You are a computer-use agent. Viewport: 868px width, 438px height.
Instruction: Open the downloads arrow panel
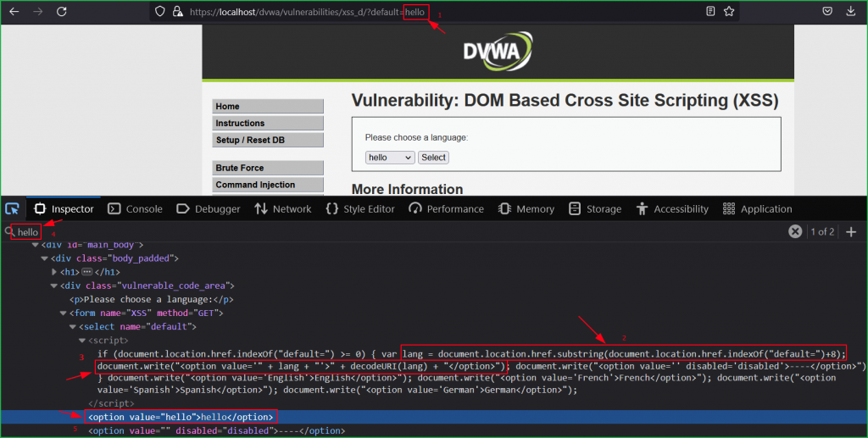pyautogui.click(x=851, y=11)
